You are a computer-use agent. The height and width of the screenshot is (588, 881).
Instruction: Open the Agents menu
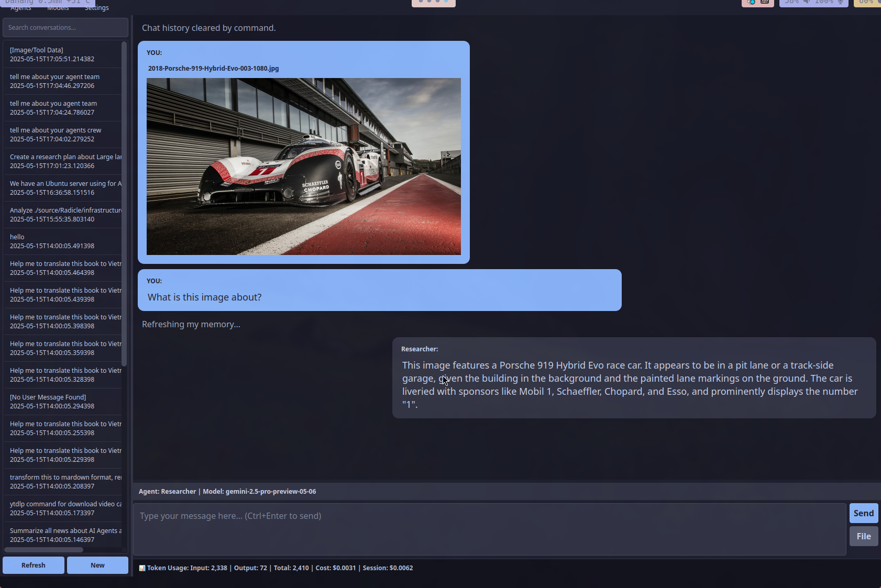[x=20, y=7]
